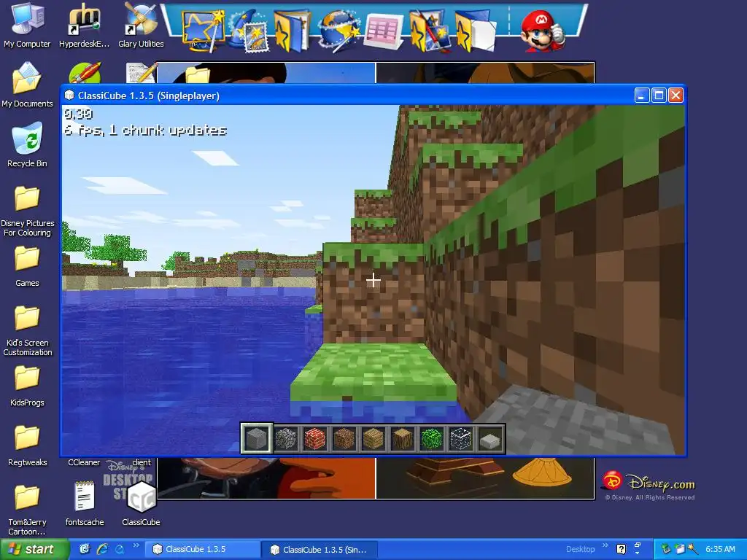Select the leaves block in hotbar

pos(432,438)
